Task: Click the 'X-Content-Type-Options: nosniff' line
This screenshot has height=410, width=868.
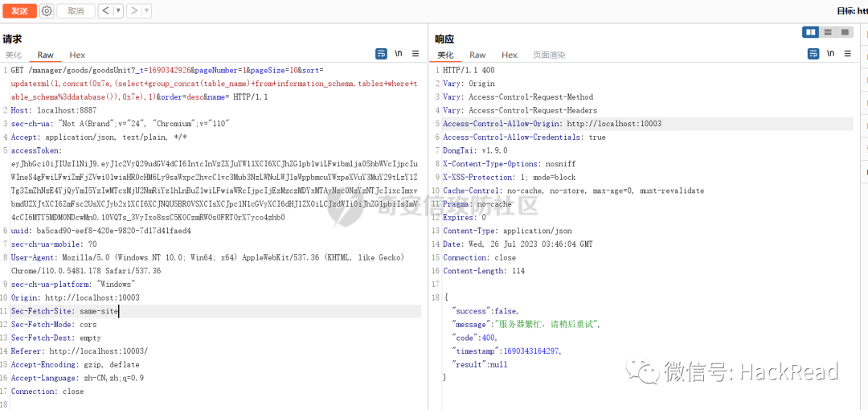Action: (510, 164)
